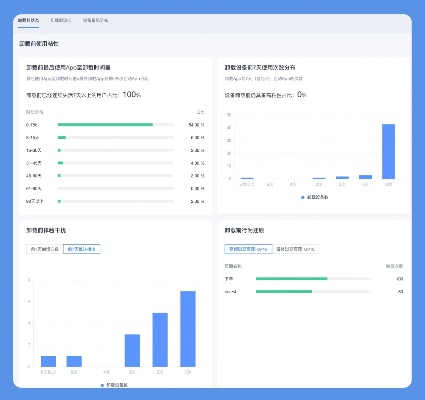Select highlighted left toggle in bottom-right card
The image size is (425, 400).
[x=248, y=249]
